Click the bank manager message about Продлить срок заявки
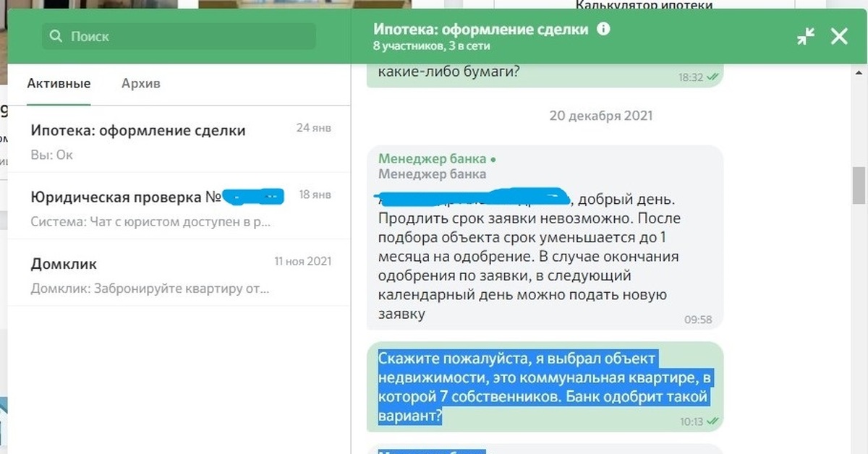 tap(545, 237)
